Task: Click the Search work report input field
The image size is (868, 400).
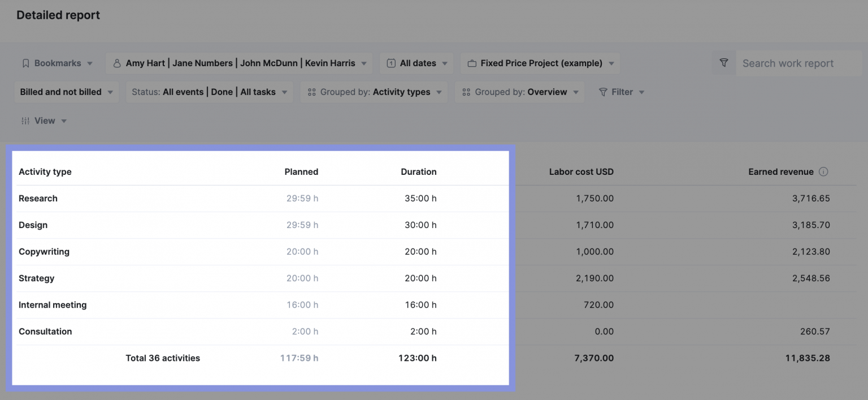Action: 791,63
